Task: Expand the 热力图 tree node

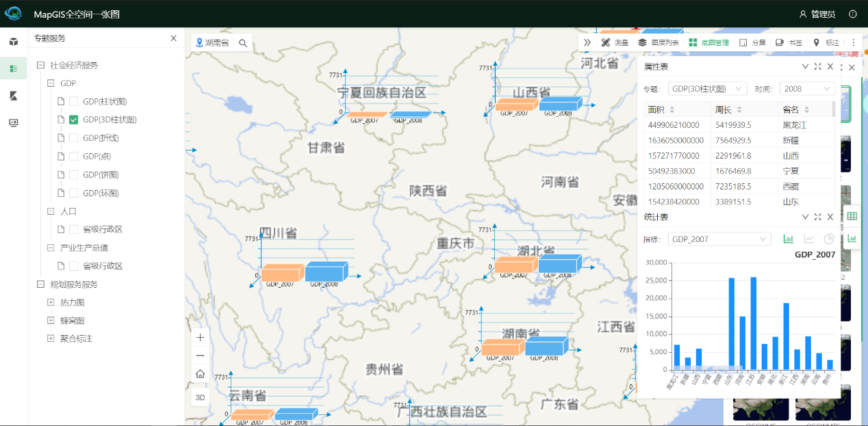Action: pyautogui.click(x=51, y=302)
